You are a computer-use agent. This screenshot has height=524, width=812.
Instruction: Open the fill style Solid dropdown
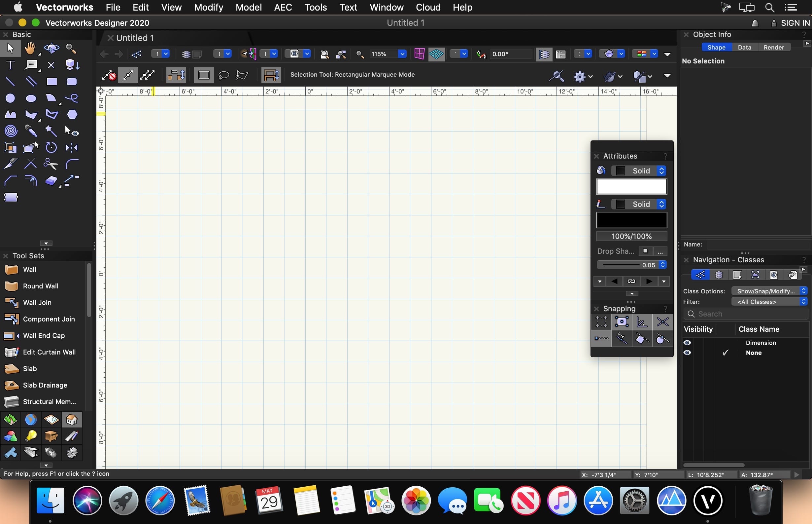coord(639,171)
